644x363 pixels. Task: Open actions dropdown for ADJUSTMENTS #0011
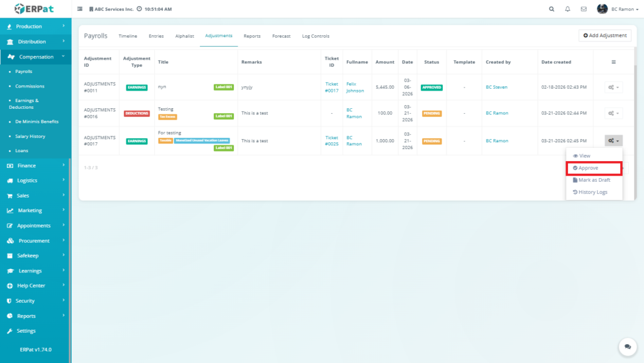click(x=613, y=87)
